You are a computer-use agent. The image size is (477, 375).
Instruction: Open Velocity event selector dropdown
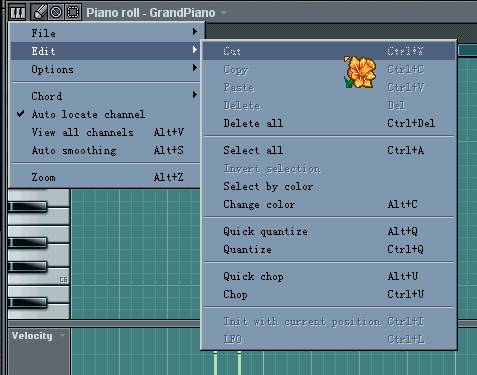tap(62, 335)
